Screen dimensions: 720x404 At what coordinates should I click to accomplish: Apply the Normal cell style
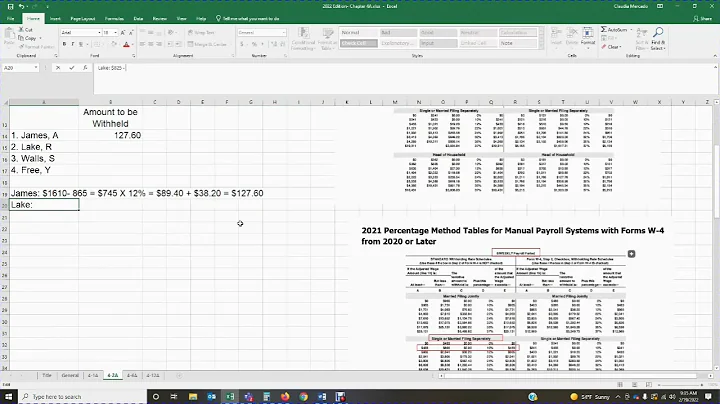click(x=359, y=33)
